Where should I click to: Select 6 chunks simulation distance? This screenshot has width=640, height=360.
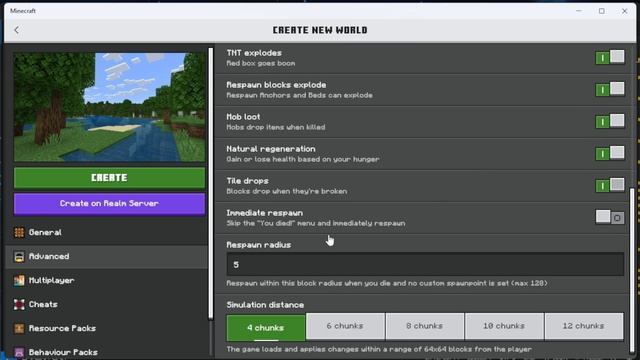tap(345, 326)
